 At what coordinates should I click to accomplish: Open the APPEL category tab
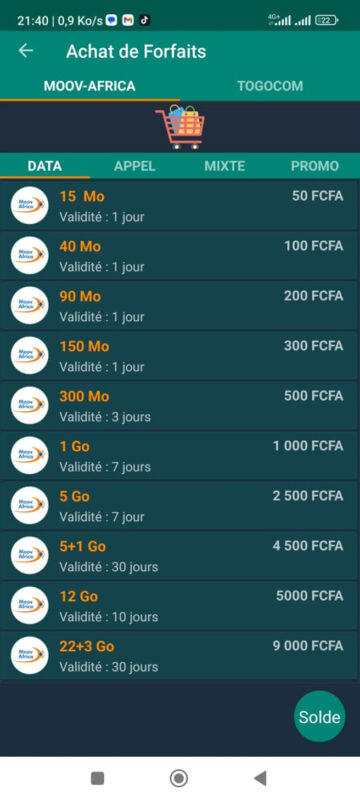pyautogui.click(x=135, y=166)
